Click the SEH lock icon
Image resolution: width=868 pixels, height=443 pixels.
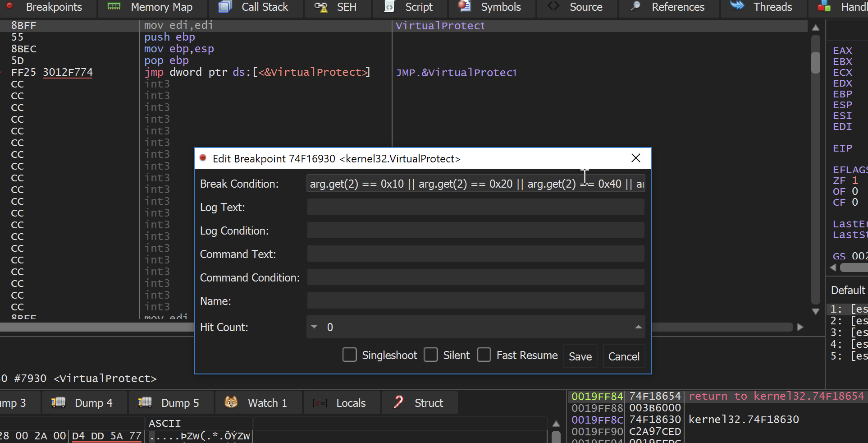(x=320, y=7)
